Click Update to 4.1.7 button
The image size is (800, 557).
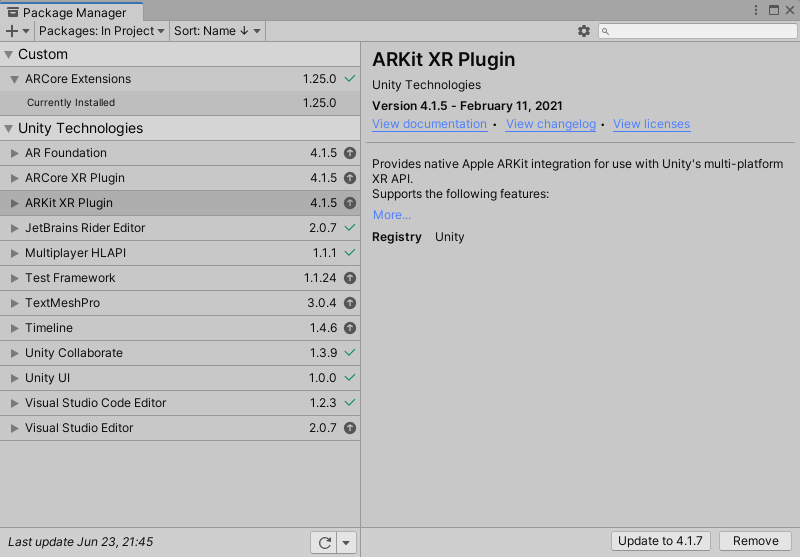660,541
